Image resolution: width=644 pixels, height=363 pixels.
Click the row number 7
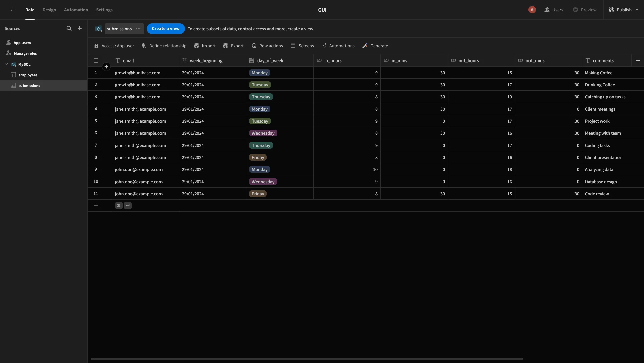[x=96, y=145]
